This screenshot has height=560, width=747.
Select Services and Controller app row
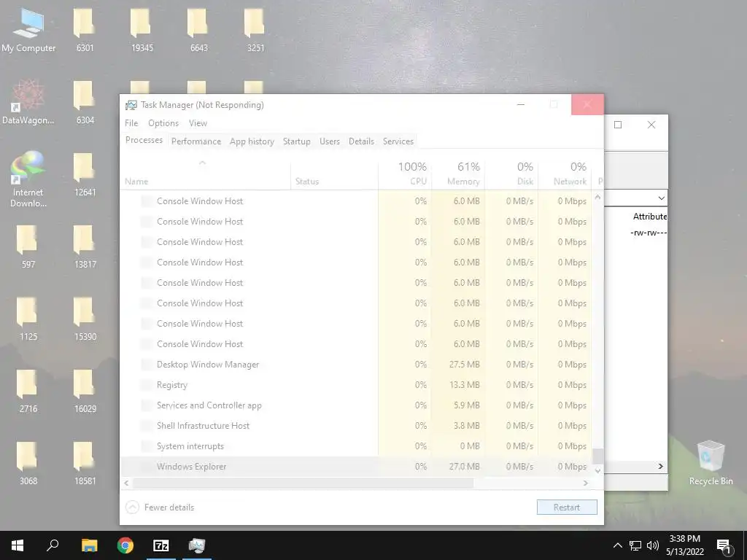click(x=356, y=405)
